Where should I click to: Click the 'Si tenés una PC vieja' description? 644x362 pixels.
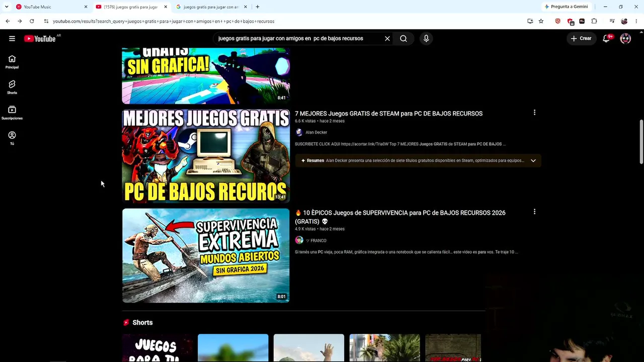[x=407, y=252]
